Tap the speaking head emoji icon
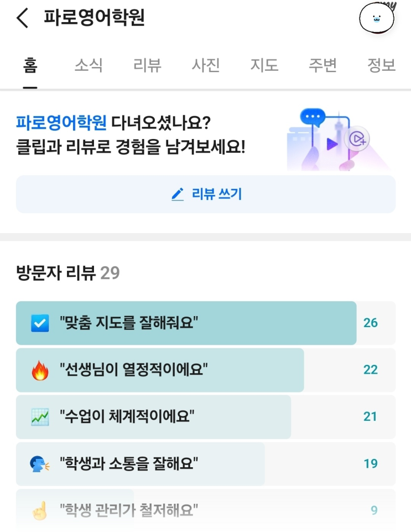Screen dimensions: 411x532 click(x=40, y=463)
